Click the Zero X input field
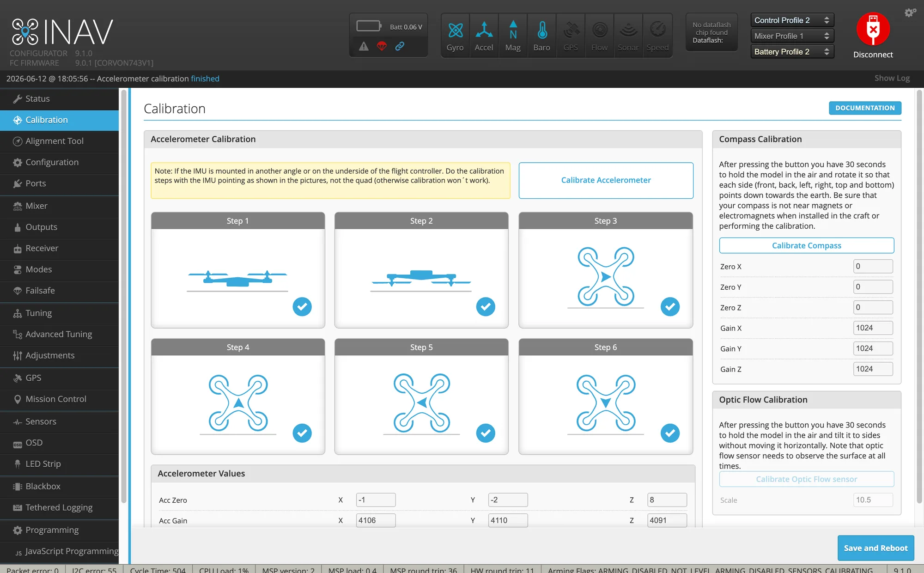Image resolution: width=924 pixels, height=573 pixels. coord(873,266)
